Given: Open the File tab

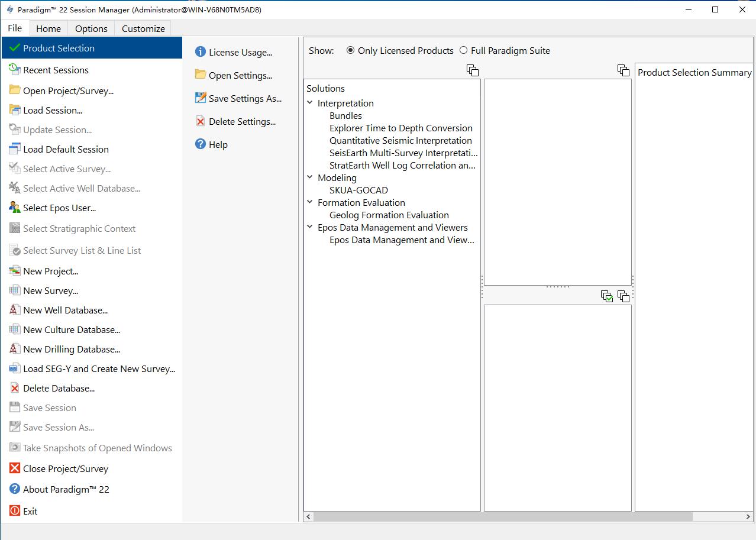Looking at the screenshot, I should click(15, 28).
